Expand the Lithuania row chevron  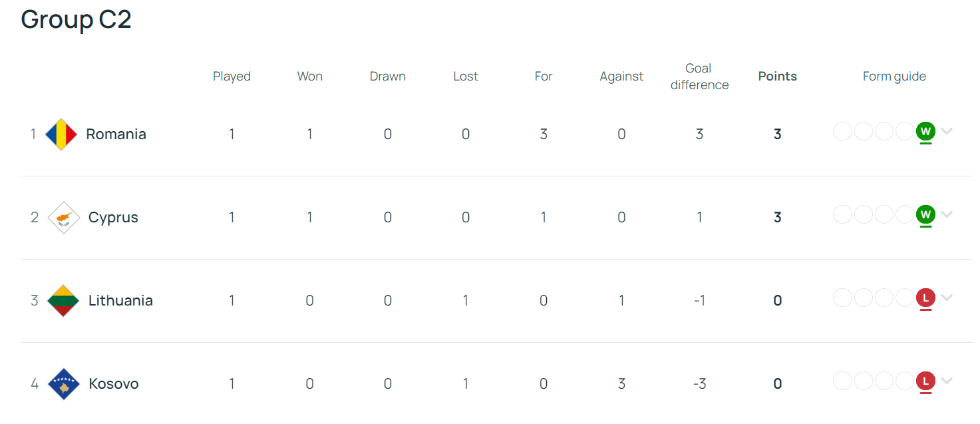click(947, 298)
